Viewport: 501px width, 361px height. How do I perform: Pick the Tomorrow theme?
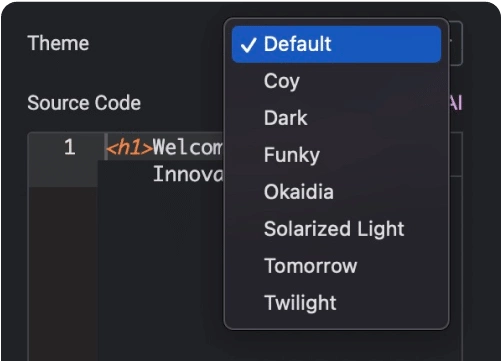point(336,266)
